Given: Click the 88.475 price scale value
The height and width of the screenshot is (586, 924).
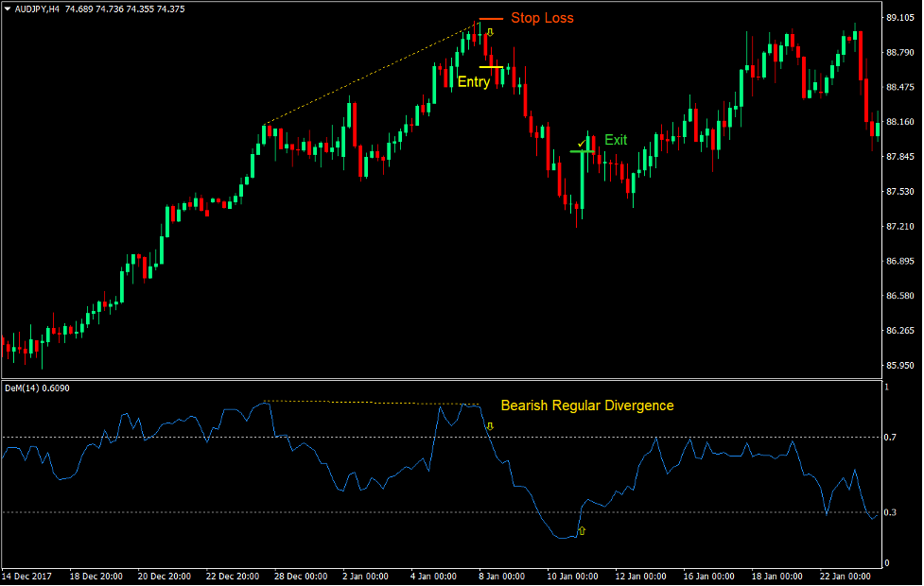Looking at the screenshot, I should tap(899, 88).
